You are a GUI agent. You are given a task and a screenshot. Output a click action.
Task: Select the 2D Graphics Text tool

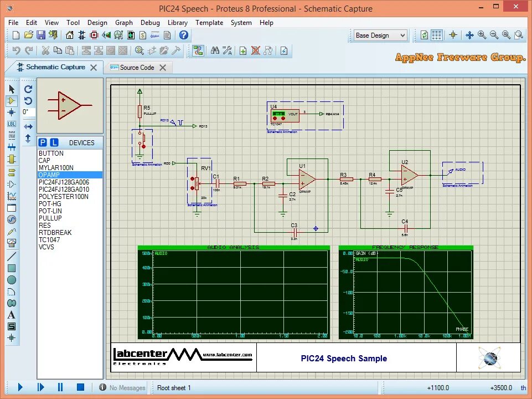point(12,315)
